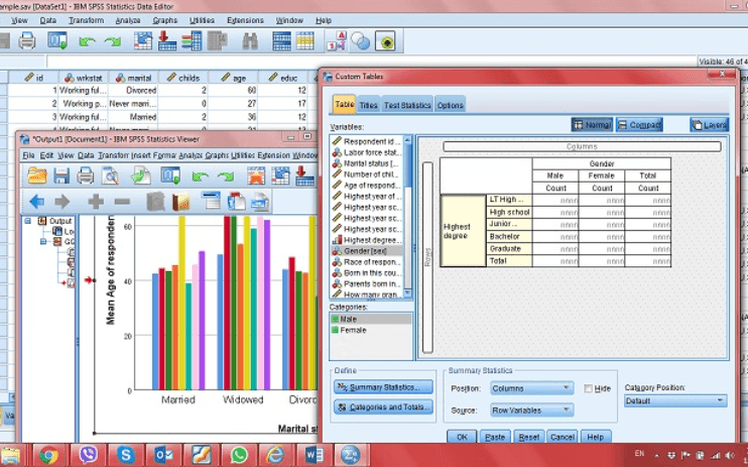Image resolution: width=748 pixels, height=467 pixels.
Task: Select the Male category in Categories list
Action: point(371,319)
